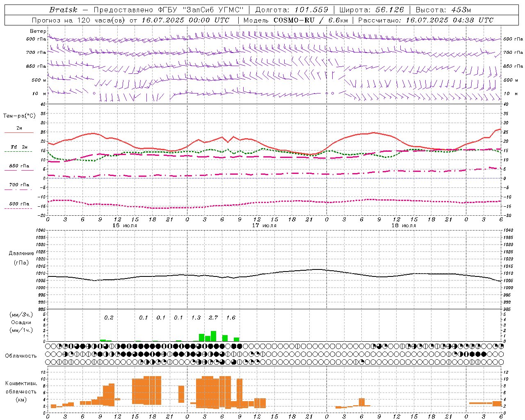Click the 18 июля date label
This screenshot has width=525, height=420.
(x=403, y=226)
